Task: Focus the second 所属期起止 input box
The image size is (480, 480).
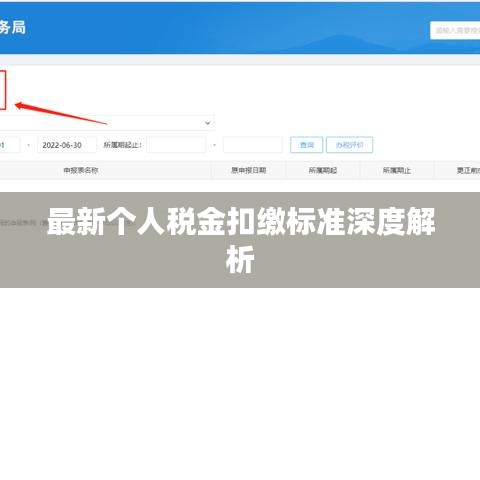Action: [x=253, y=145]
